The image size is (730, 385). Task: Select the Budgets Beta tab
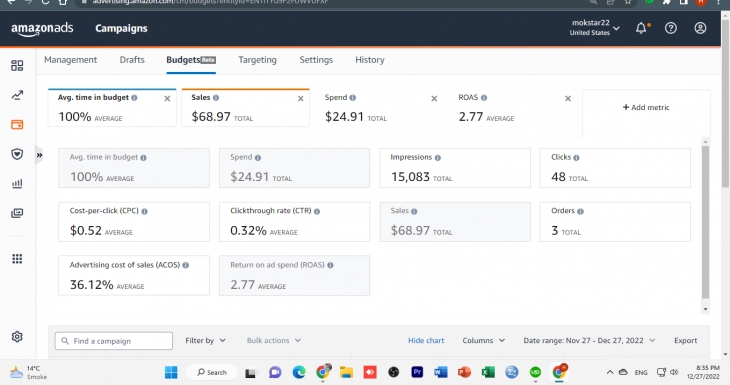pyautogui.click(x=191, y=60)
